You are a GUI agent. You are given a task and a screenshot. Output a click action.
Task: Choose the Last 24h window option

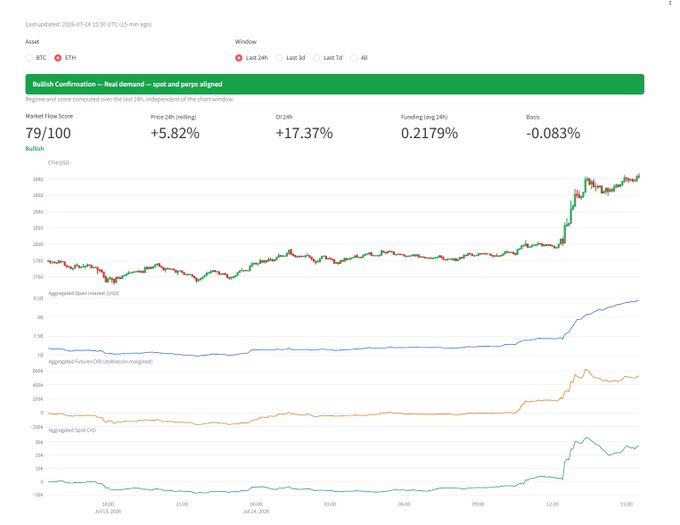click(x=239, y=58)
